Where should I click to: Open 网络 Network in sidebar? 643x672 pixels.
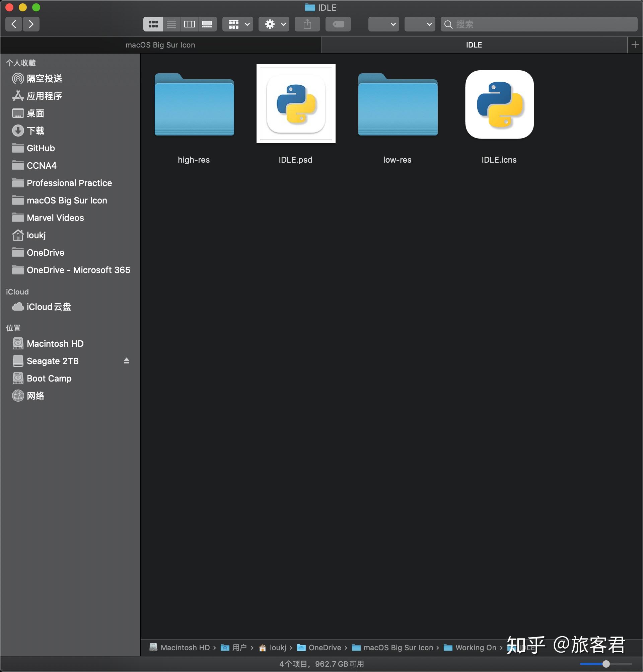pyautogui.click(x=70, y=396)
